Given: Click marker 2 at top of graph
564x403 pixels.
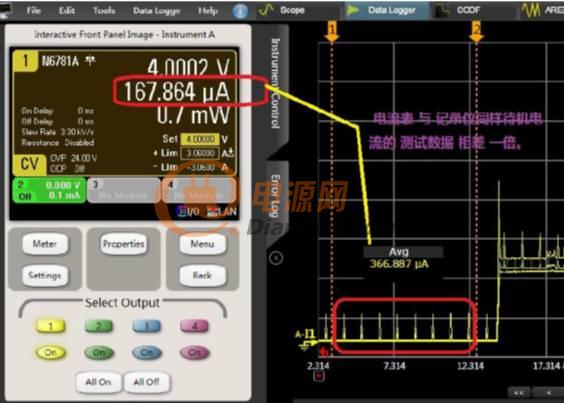Looking at the screenshot, I should tap(476, 31).
